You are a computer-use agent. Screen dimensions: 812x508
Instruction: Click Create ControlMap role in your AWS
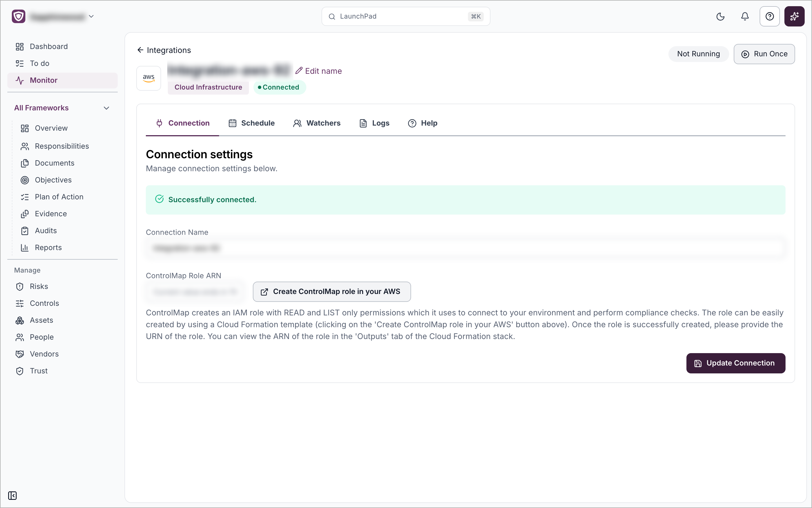click(332, 292)
